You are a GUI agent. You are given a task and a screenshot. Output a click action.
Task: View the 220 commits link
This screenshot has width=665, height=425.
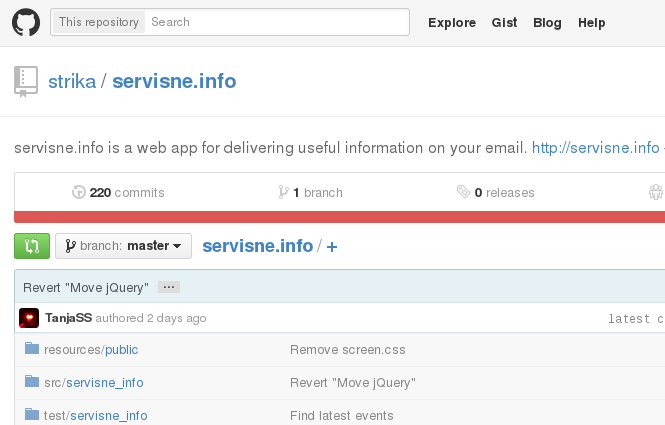point(118,193)
